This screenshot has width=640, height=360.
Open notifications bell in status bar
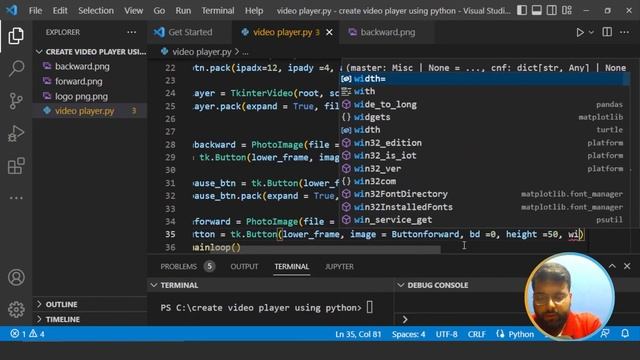625,334
